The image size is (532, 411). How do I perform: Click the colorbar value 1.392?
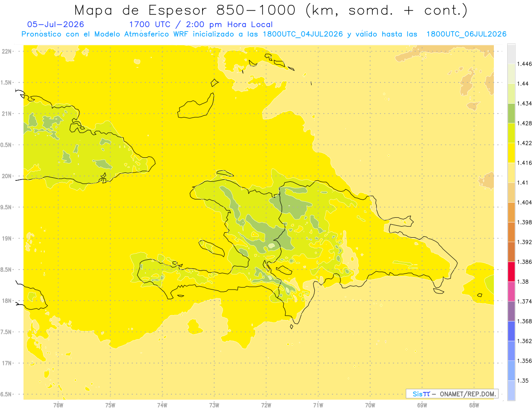click(x=525, y=242)
